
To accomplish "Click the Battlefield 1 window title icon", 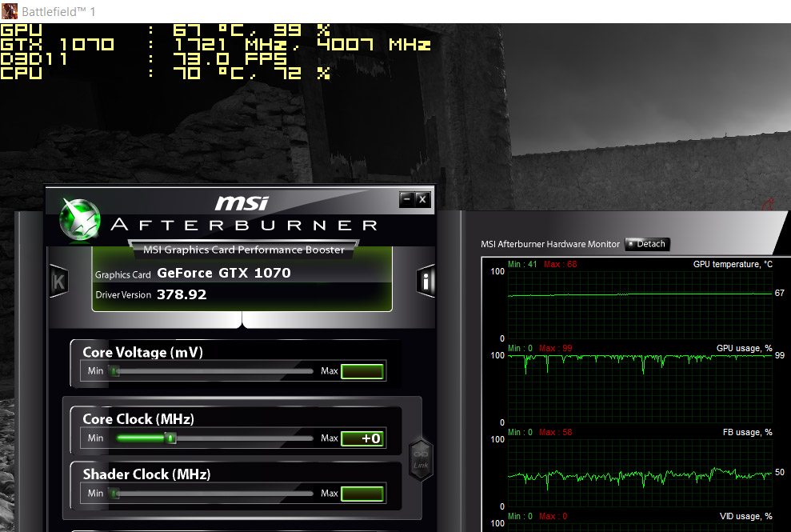I will point(10,11).
